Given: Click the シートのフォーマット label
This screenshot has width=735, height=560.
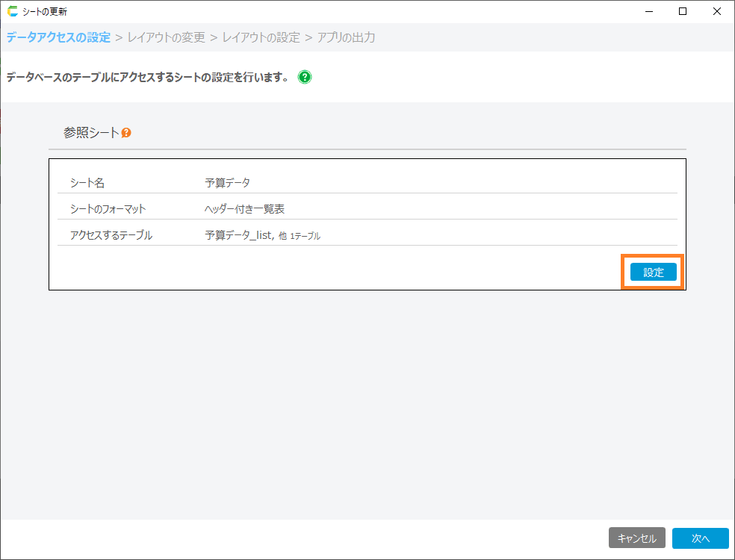Looking at the screenshot, I should pyautogui.click(x=108, y=209).
